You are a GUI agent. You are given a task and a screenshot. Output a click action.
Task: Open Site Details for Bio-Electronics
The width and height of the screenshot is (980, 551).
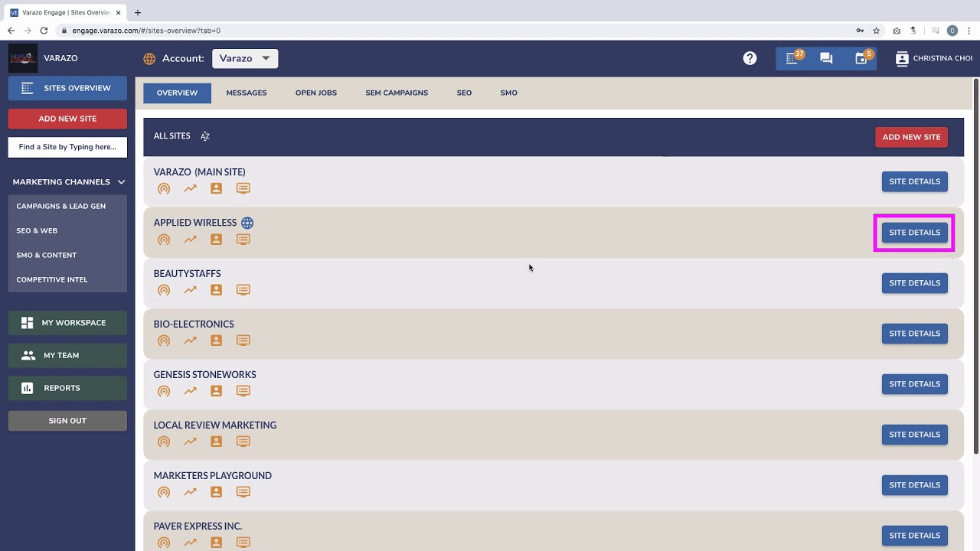[914, 333]
